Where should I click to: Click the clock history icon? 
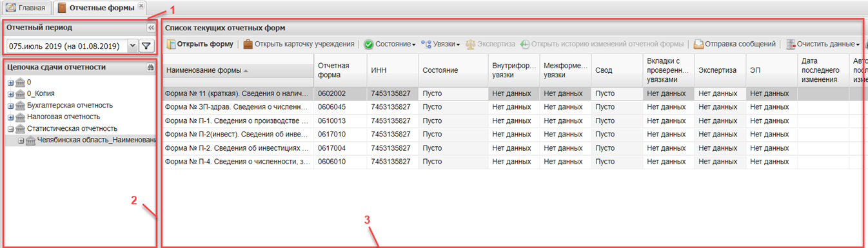click(526, 44)
